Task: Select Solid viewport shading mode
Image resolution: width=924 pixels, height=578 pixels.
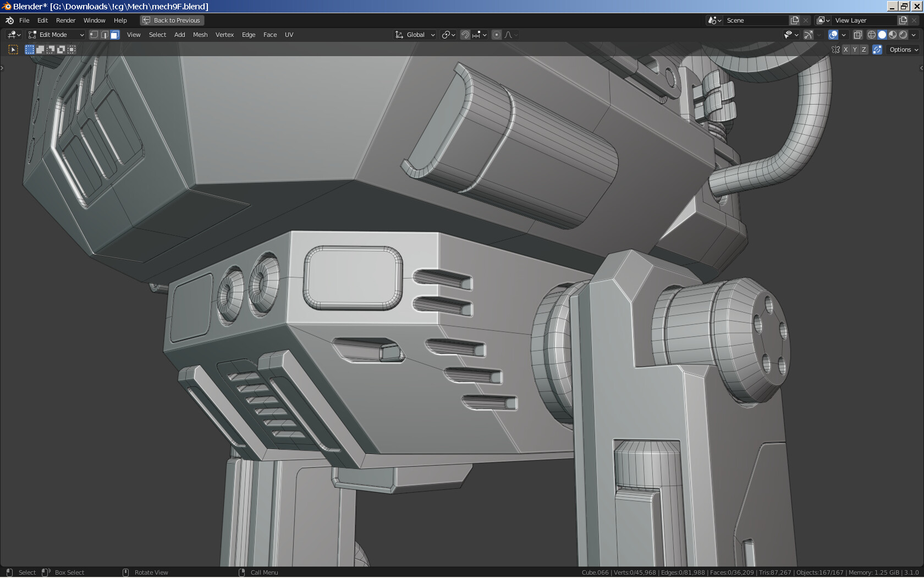Action: click(882, 35)
